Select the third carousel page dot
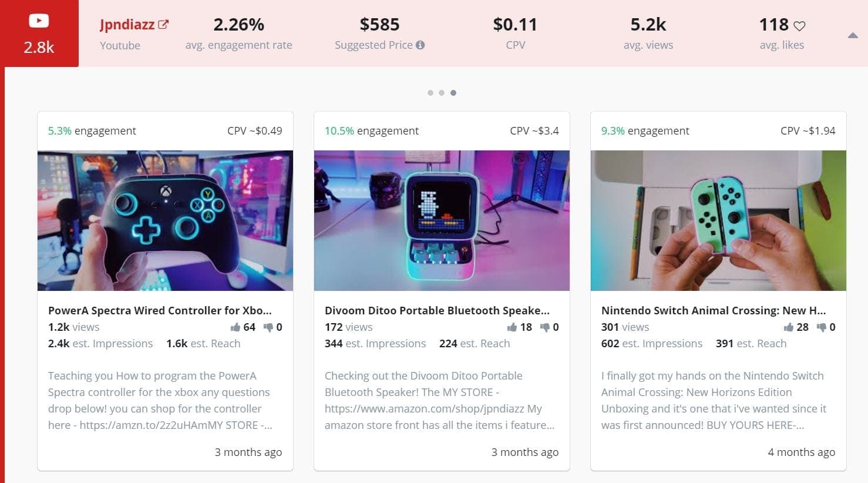 [453, 93]
